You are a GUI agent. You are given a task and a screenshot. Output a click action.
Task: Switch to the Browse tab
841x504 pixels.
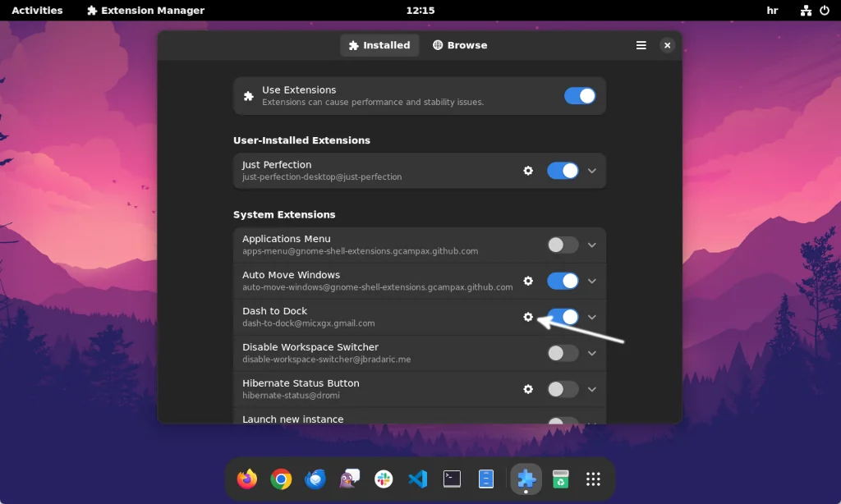[460, 45]
